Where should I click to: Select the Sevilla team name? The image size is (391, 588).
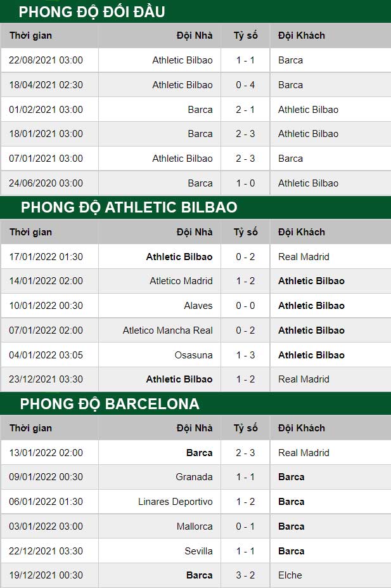click(198, 551)
